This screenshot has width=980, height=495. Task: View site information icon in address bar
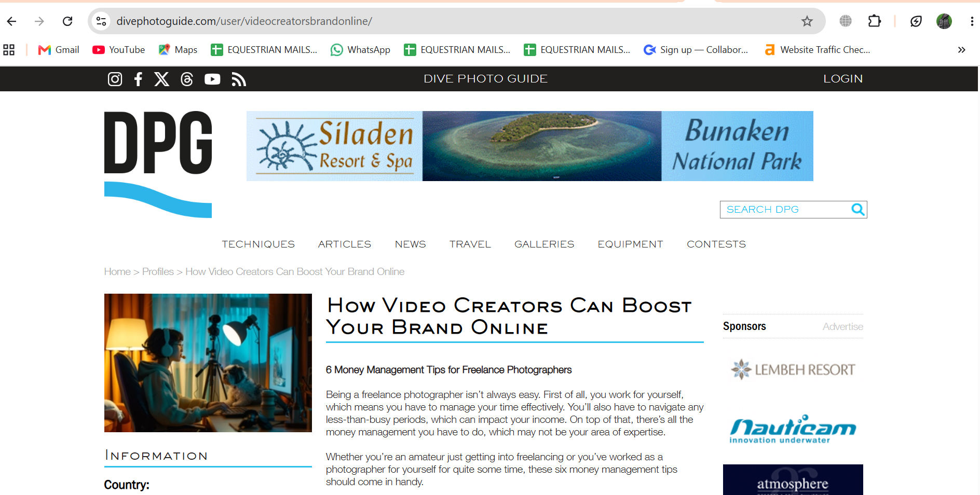101,21
